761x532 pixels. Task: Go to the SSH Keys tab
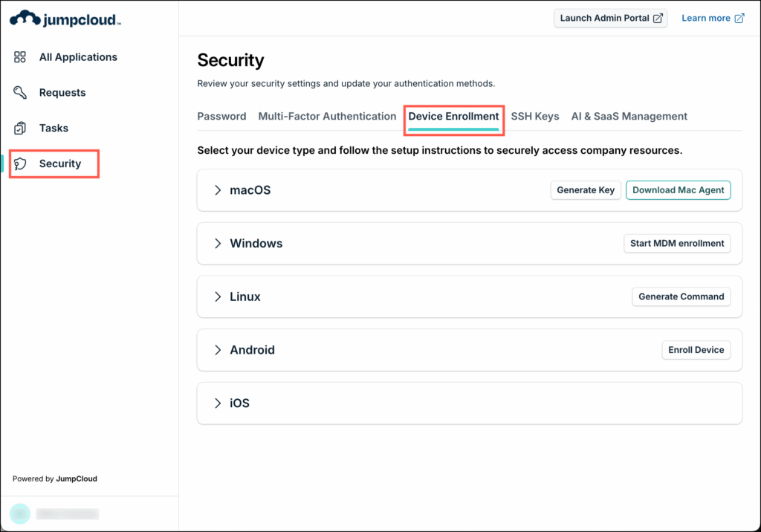(535, 117)
